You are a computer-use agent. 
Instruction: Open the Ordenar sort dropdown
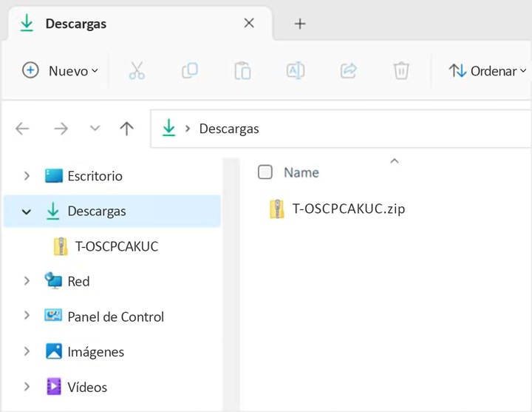click(x=487, y=71)
